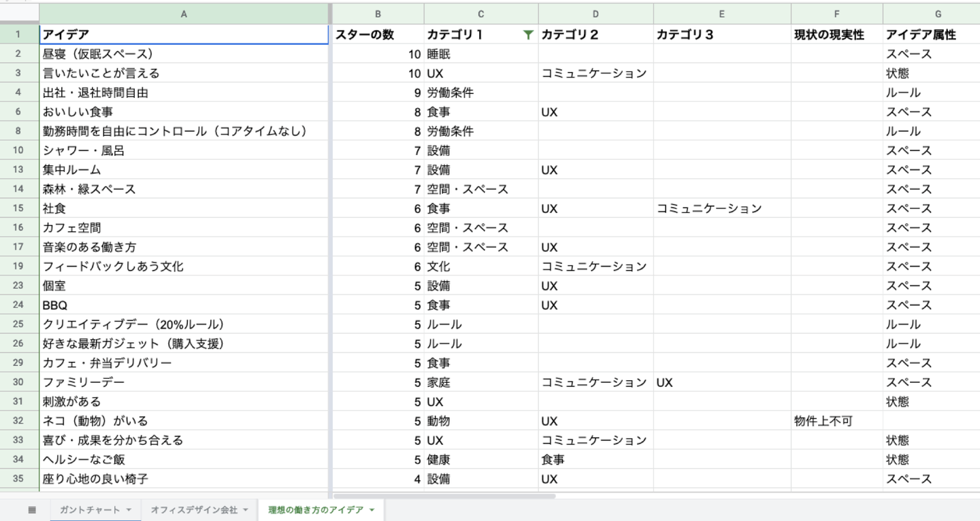Select the おいしい食事 cell

(x=184, y=112)
